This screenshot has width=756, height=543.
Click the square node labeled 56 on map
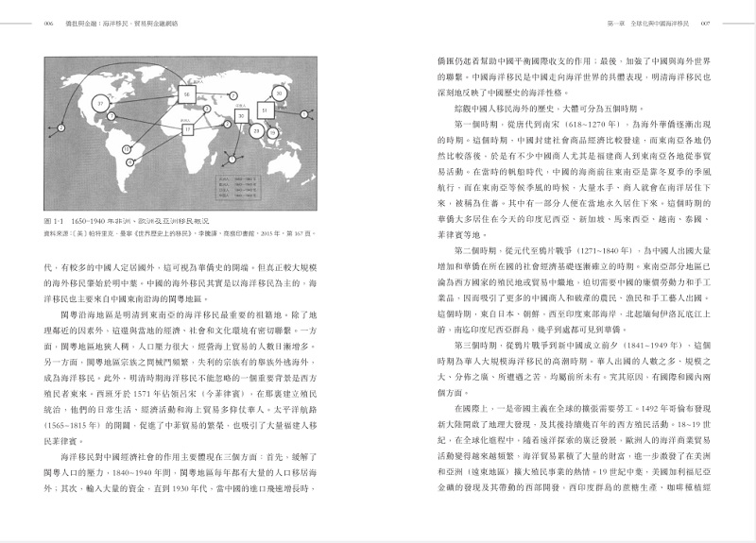(186, 94)
